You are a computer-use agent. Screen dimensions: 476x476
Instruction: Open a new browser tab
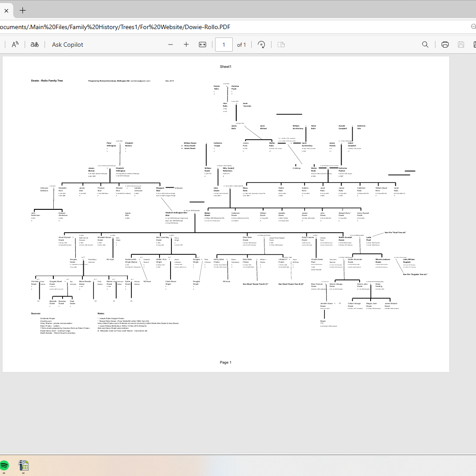[22, 10]
